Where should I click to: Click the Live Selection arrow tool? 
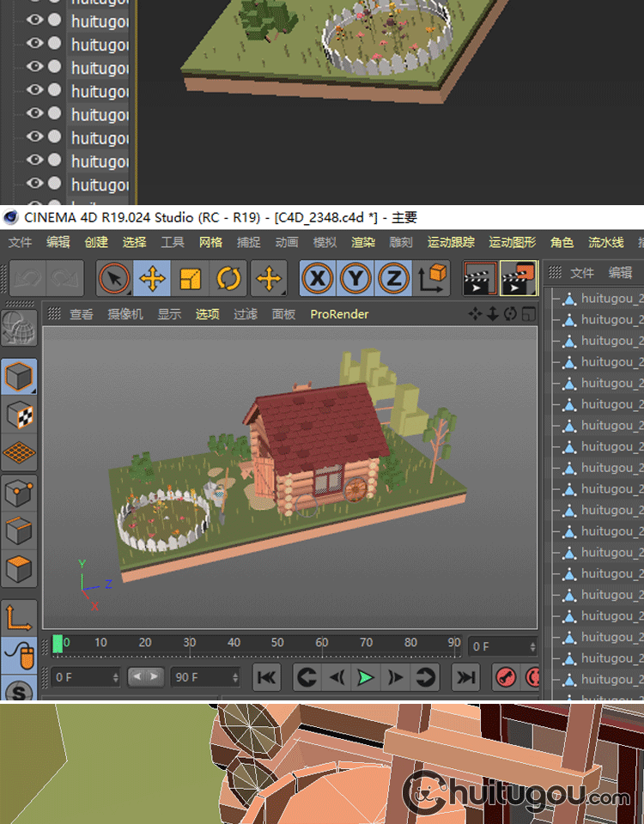[114, 279]
